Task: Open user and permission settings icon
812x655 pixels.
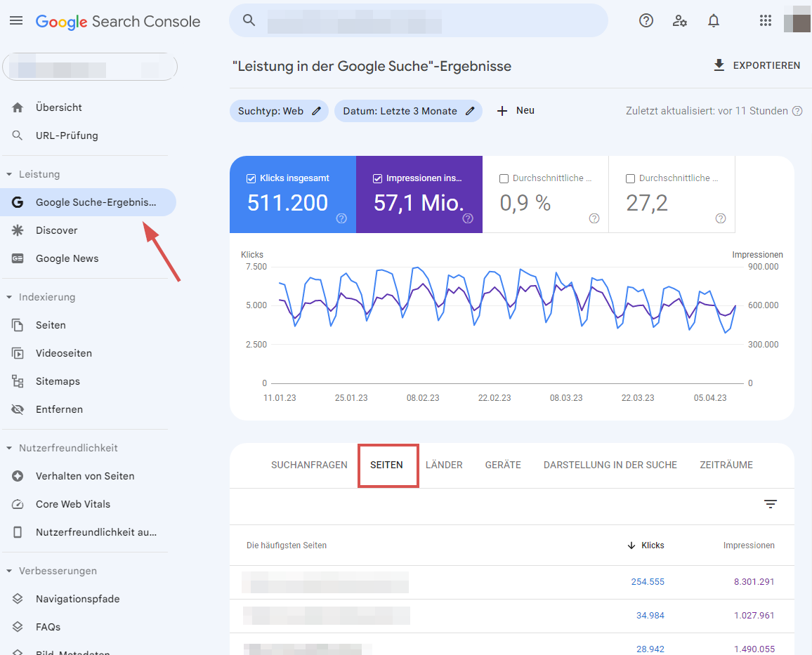Action: (x=679, y=20)
